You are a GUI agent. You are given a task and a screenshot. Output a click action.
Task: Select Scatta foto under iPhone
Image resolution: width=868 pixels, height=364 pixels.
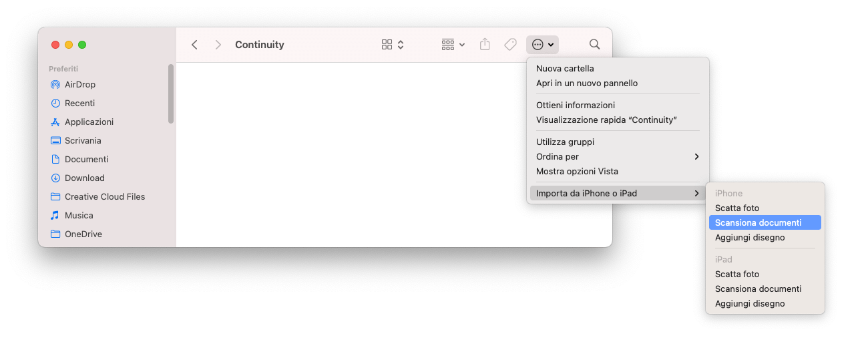pos(765,208)
